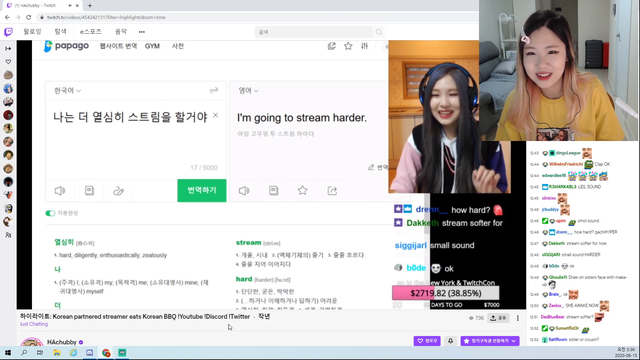The image size is (640, 360).
Task: Select the HAchubby - Twitch browser tab
Action: click(x=42, y=6)
